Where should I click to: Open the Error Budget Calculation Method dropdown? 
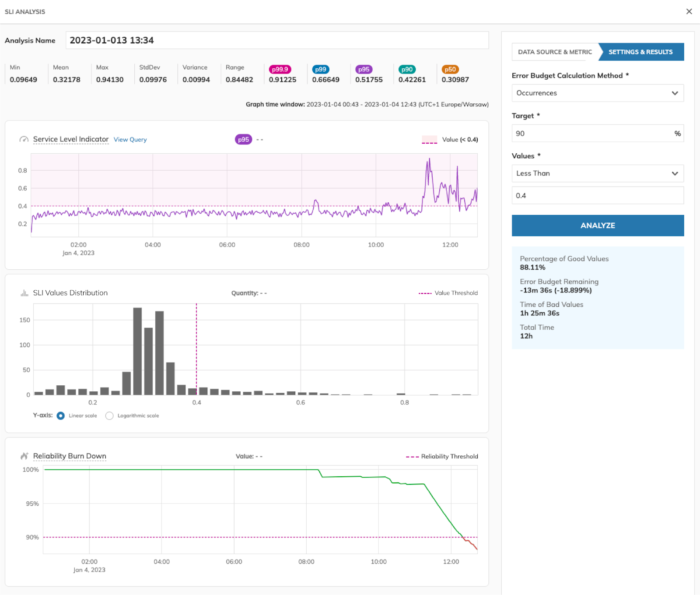(597, 93)
